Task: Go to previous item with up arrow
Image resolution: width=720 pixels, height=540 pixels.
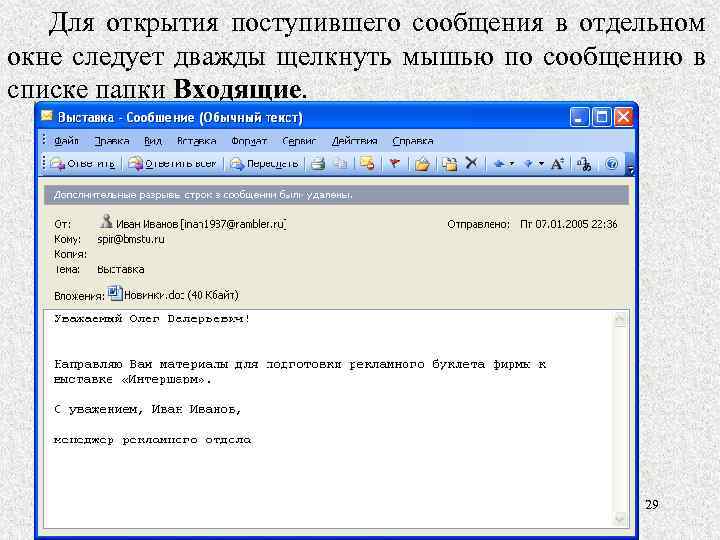Action: [x=499, y=163]
